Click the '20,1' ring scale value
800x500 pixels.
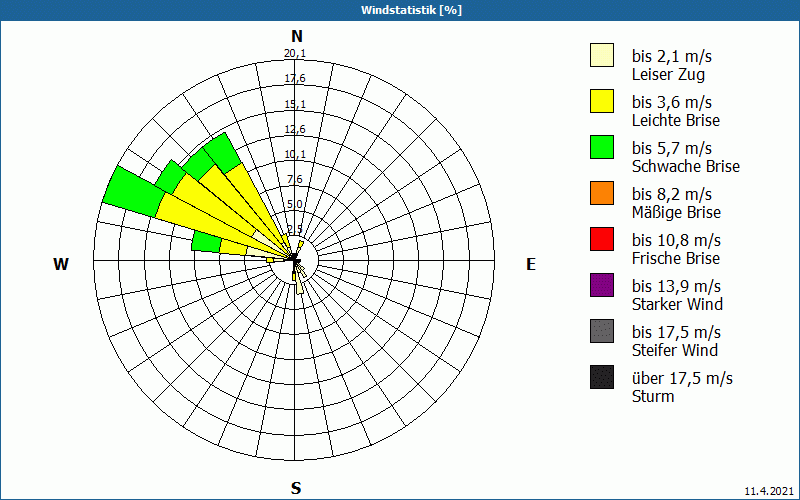tap(295, 54)
